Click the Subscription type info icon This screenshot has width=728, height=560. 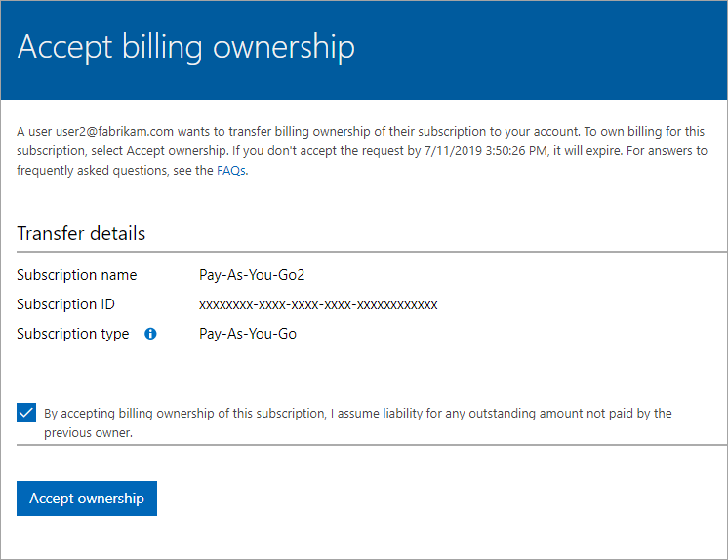pyautogui.click(x=150, y=334)
